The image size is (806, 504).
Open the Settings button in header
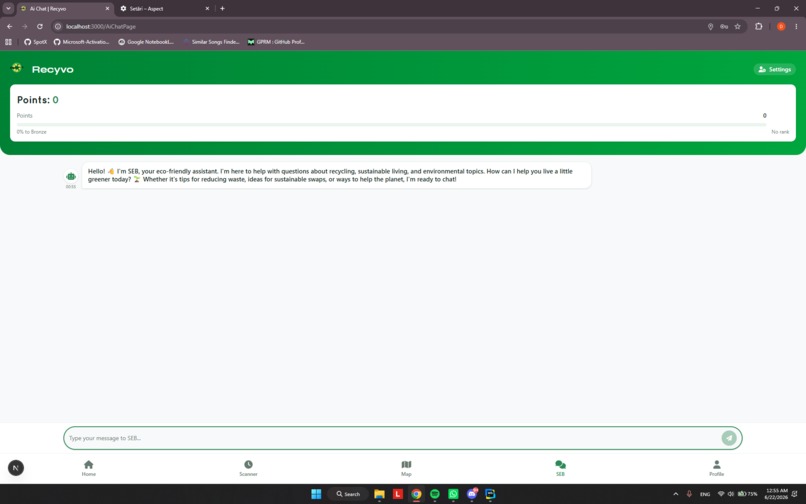pyautogui.click(x=774, y=69)
